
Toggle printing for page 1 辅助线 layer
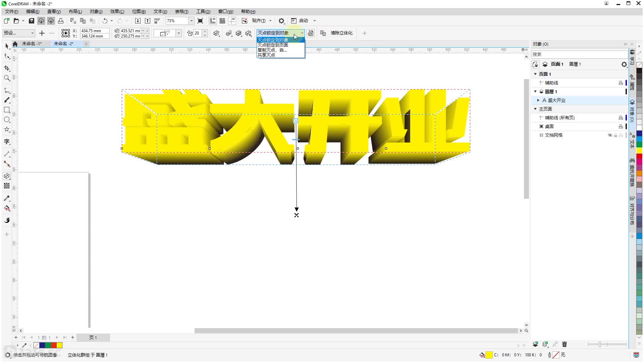(x=621, y=83)
